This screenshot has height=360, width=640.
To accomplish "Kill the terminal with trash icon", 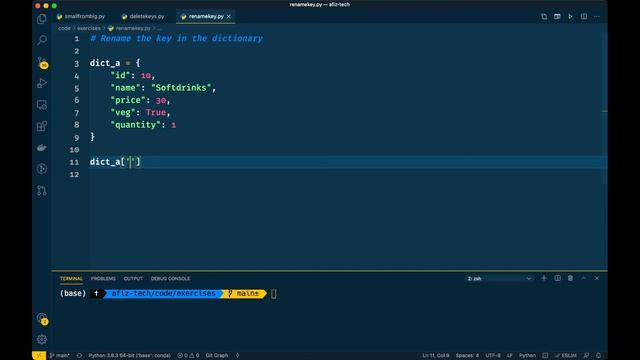I will [x=570, y=278].
